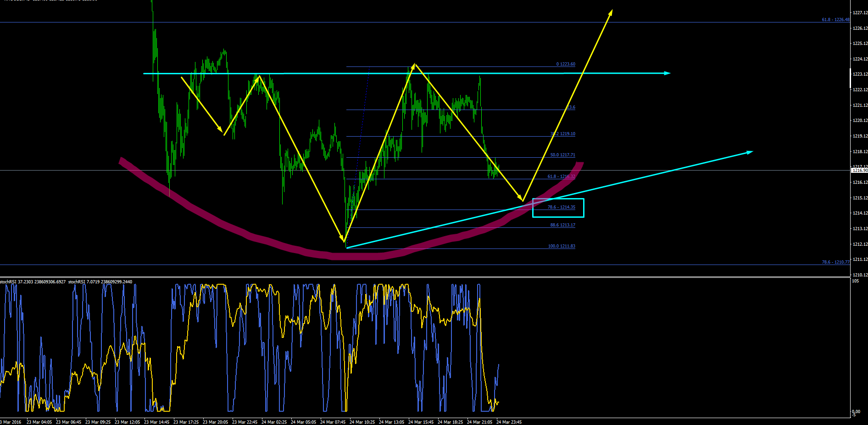Click the 24 Mar 10:25 time label

pyautogui.click(x=362, y=422)
